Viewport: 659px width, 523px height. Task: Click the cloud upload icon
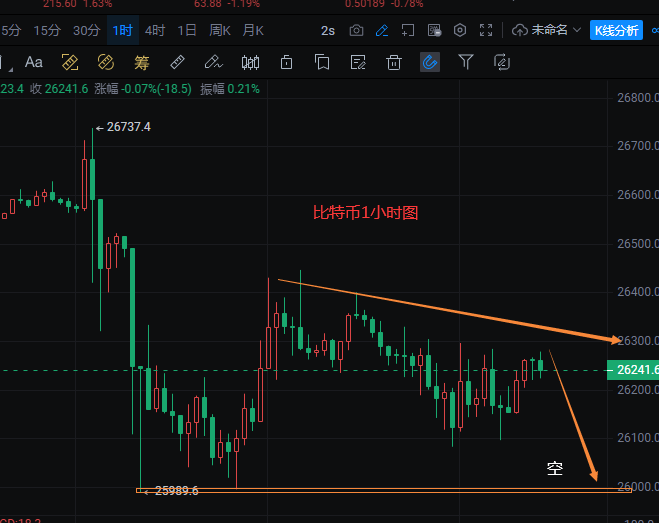(x=520, y=30)
